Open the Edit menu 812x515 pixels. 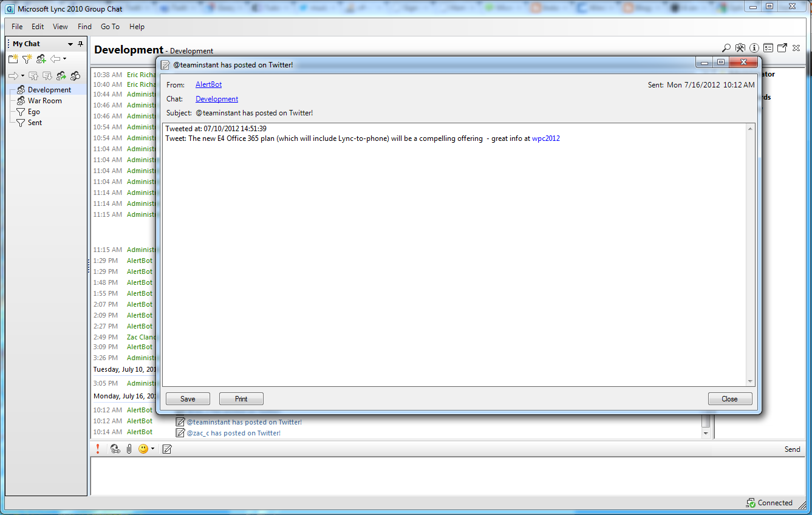click(x=38, y=27)
